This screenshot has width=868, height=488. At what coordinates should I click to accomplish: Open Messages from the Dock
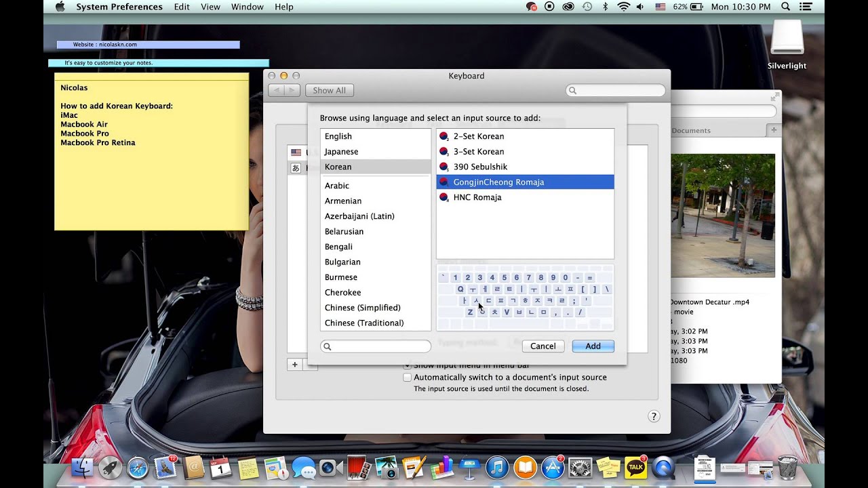(x=304, y=468)
